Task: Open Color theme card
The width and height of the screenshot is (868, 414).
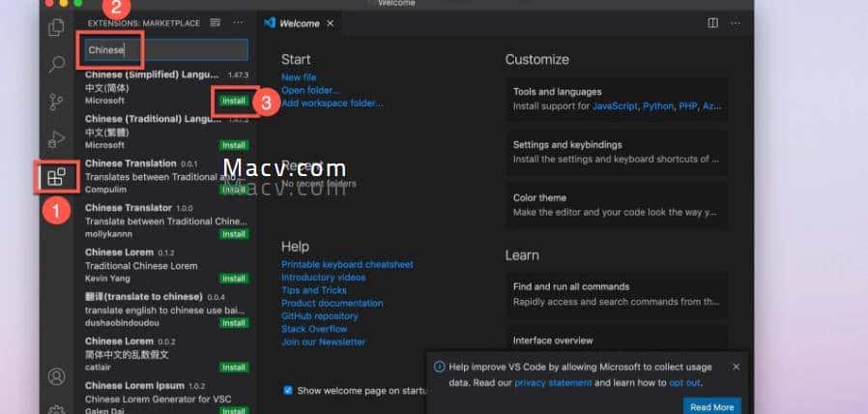Action: point(617,205)
